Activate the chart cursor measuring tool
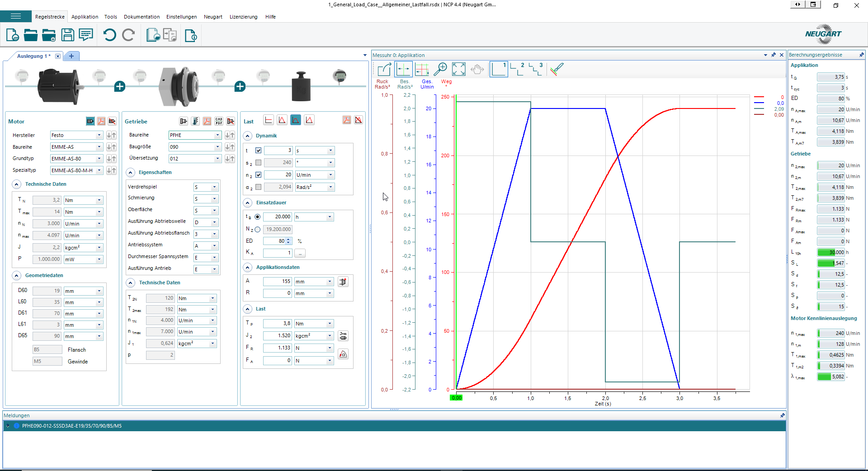The image size is (868, 471). pyautogui.click(x=403, y=69)
